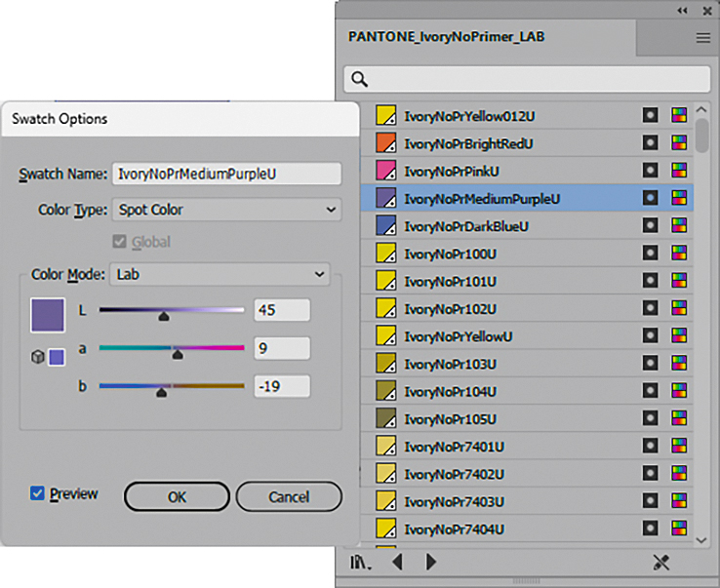The width and height of the screenshot is (720, 588).
Task: Click spot color icon for IvoryNoPr103U
Action: 650,363
